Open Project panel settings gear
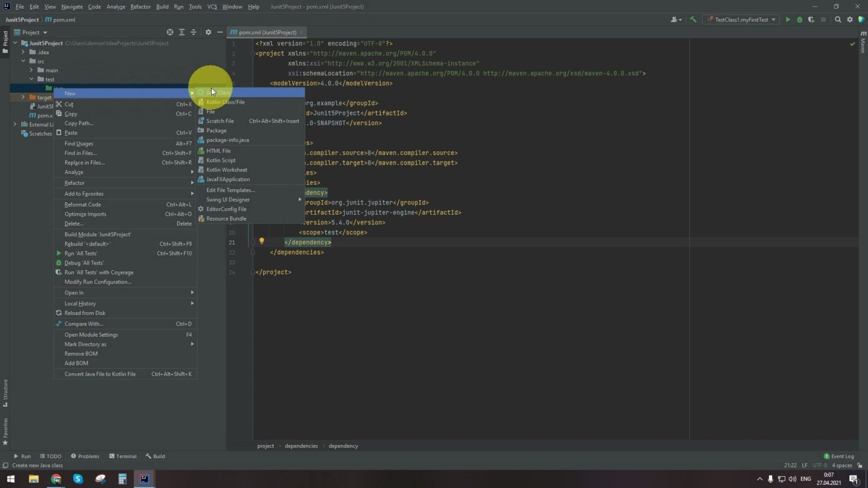The height and width of the screenshot is (488, 868). 208,33
